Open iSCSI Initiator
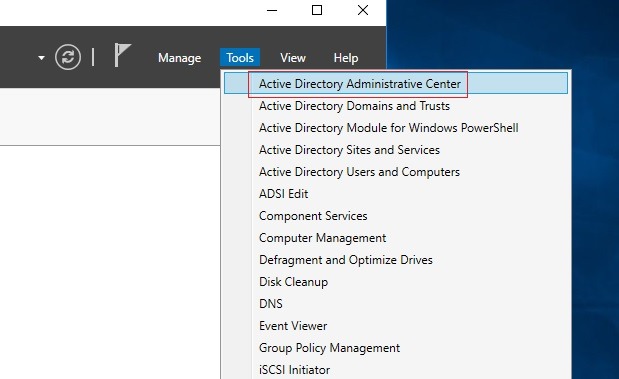The height and width of the screenshot is (379, 619). click(396, 370)
